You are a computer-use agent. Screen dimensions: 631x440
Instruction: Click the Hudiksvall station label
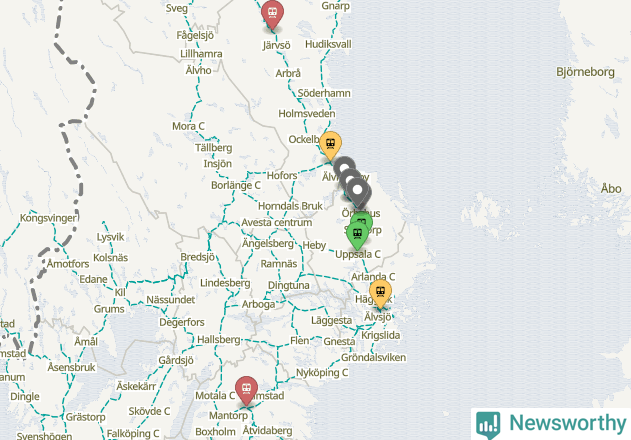point(328,44)
